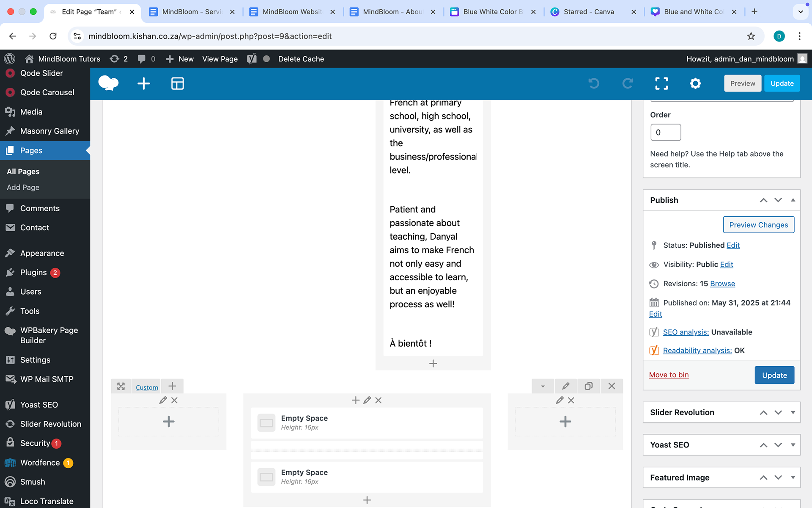Image resolution: width=812 pixels, height=508 pixels.
Task: Move Slider Revolution panel up
Action: (763, 413)
